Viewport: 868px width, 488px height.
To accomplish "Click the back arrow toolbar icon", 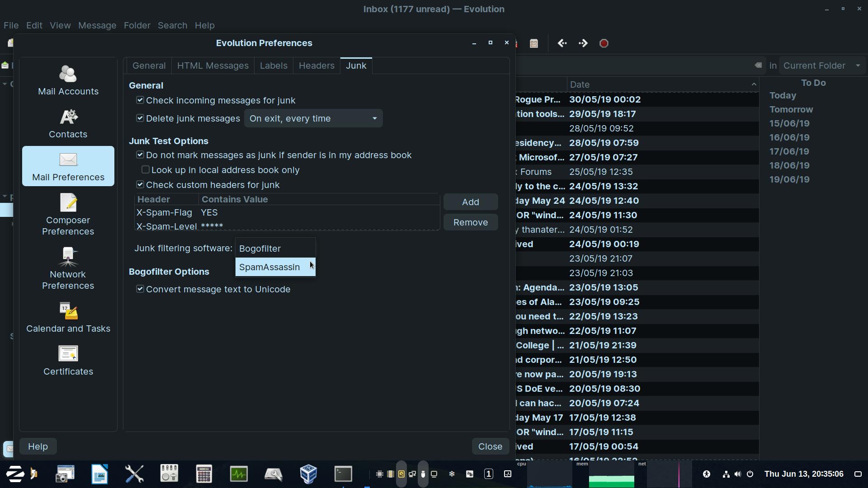I will (x=562, y=43).
